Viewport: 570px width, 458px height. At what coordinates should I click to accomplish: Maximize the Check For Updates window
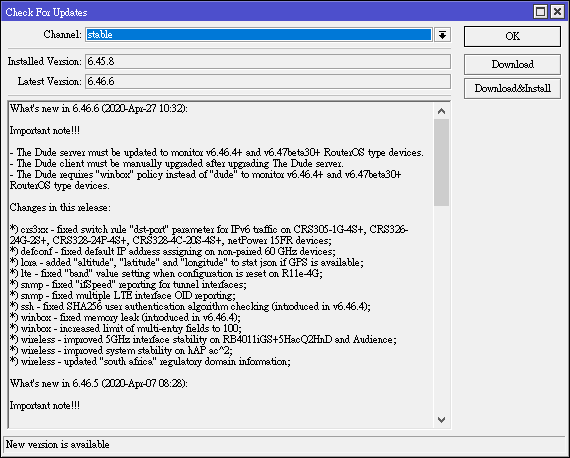click(x=540, y=12)
